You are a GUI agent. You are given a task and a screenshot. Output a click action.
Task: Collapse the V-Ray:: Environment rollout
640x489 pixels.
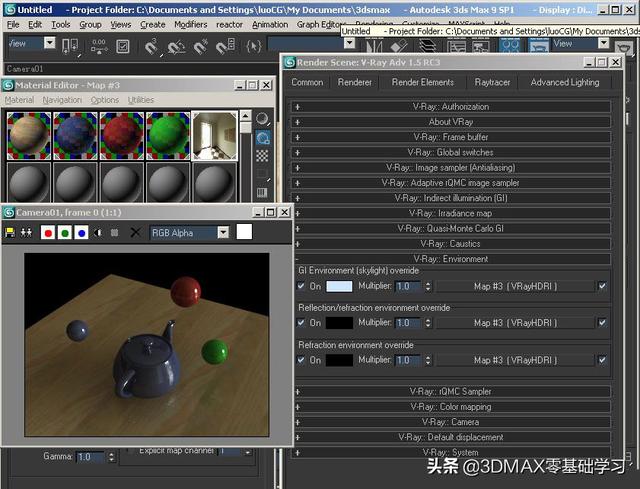click(x=451, y=259)
